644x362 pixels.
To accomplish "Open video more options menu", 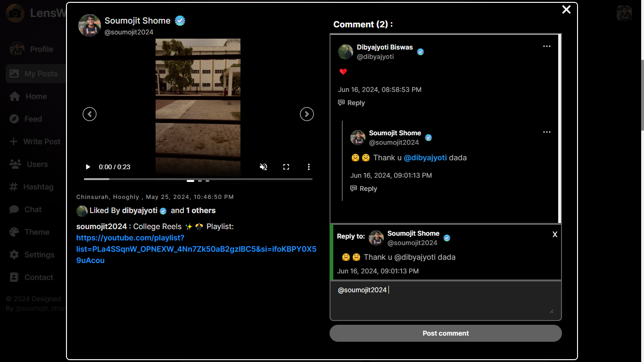I will 309,167.
